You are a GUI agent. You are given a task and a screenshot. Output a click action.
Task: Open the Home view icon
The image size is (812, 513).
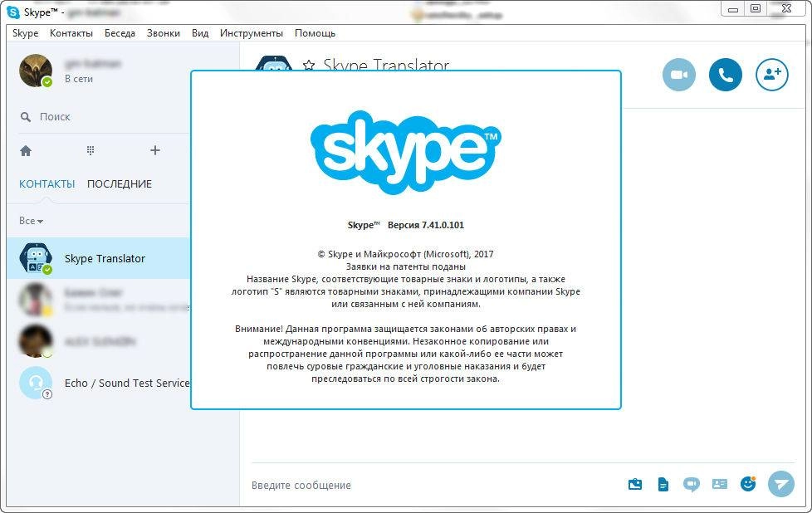click(x=26, y=150)
